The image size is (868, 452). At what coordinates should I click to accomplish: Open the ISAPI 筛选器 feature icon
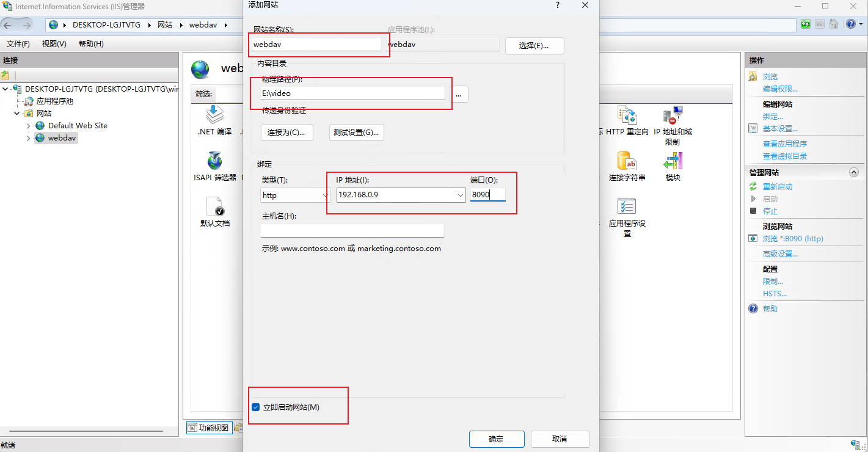(214, 161)
